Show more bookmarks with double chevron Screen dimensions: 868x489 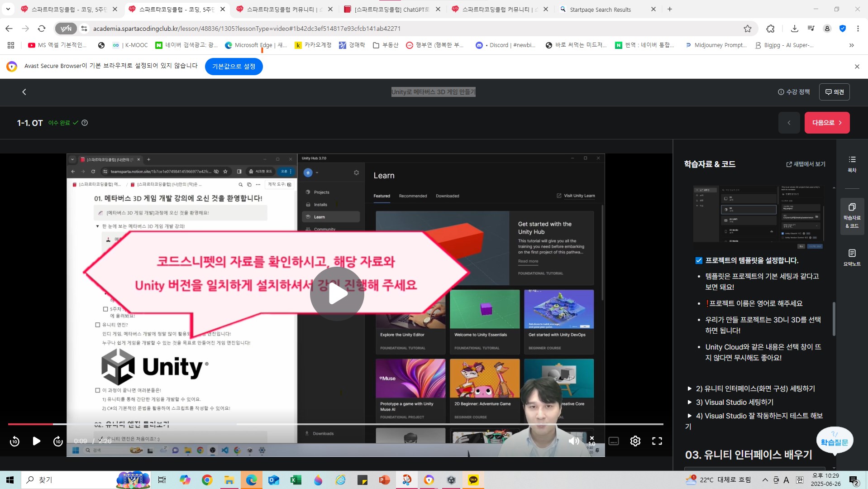(851, 45)
